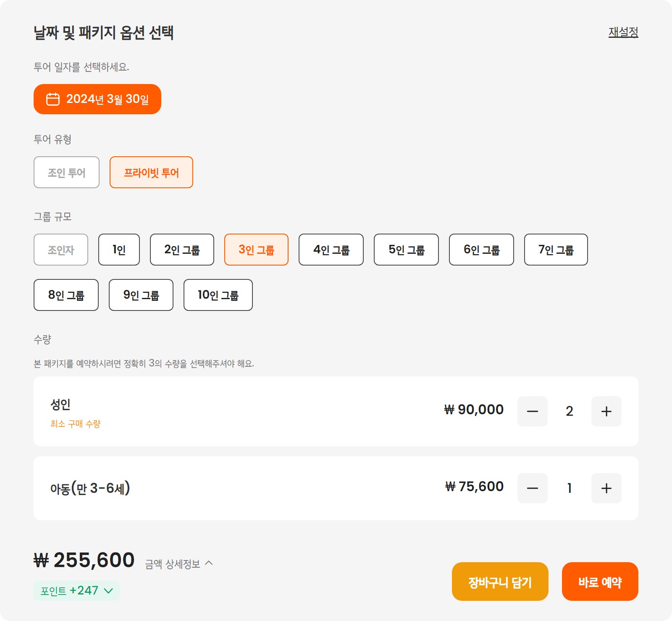Increase adult (성인) quantity with plus

(x=606, y=411)
